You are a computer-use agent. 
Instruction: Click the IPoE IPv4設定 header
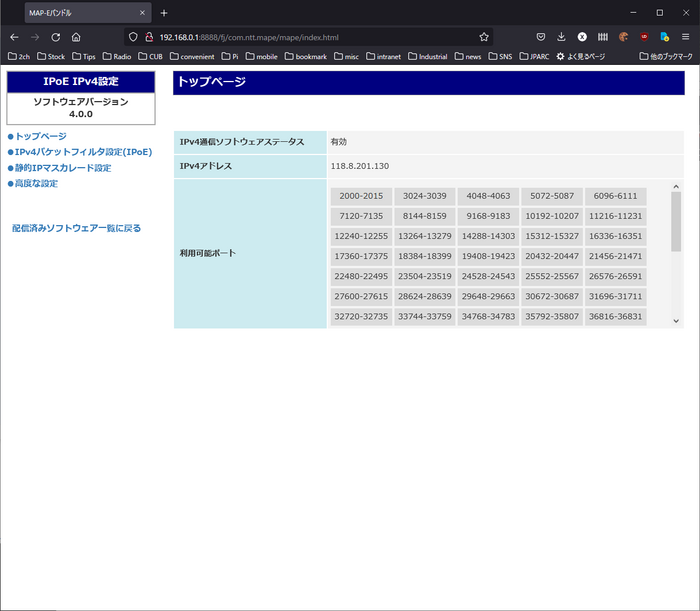(x=81, y=82)
